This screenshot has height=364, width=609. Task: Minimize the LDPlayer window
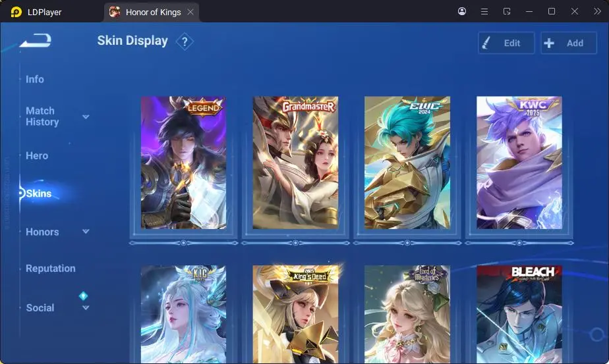point(529,11)
